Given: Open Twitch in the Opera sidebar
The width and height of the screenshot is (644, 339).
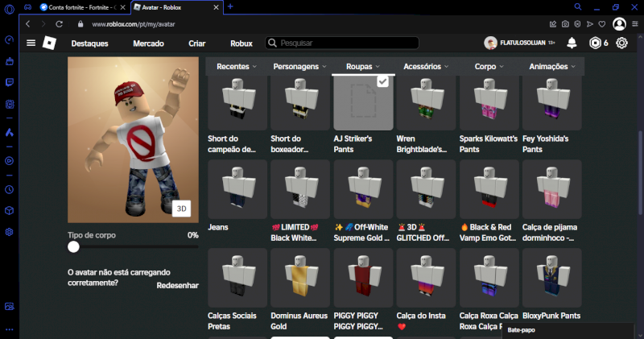Looking at the screenshot, I should [x=9, y=82].
